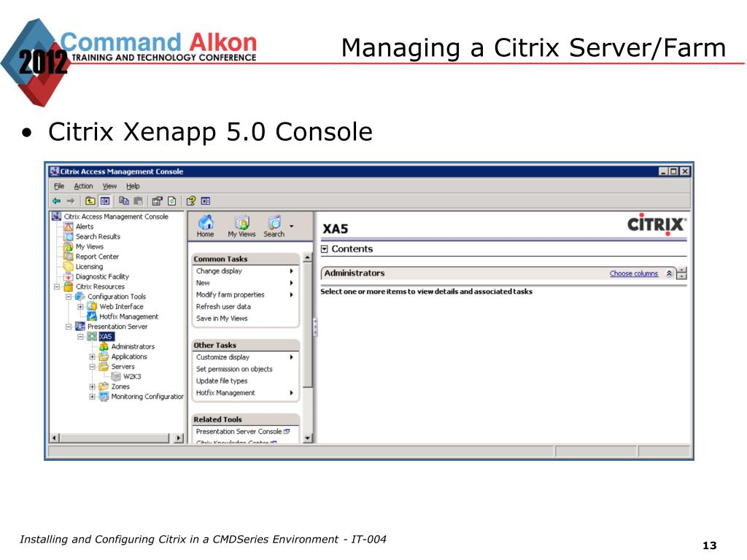Open the New task submenu
This screenshot has height=560, width=747.
245,283
